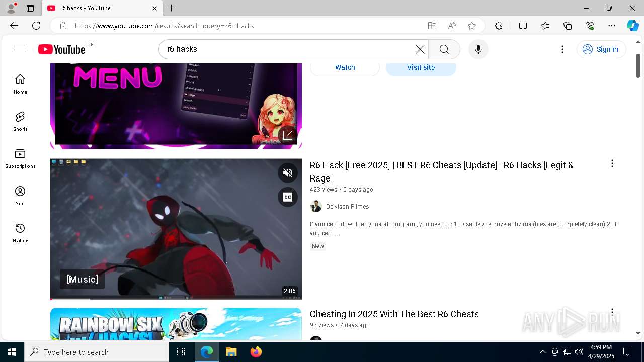Click the [Music] caption label on the preview
The width and height of the screenshot is (644, 362).
82,279
